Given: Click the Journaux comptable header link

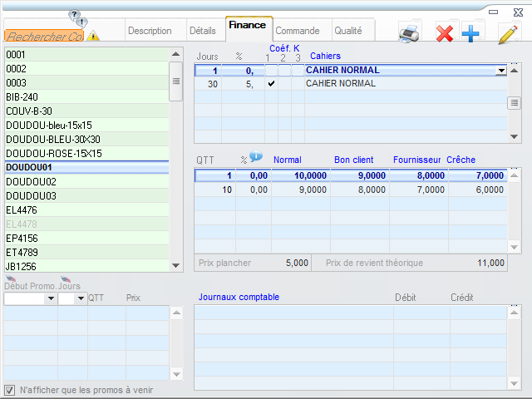Looking at the screenshot, I should [239, 297].
